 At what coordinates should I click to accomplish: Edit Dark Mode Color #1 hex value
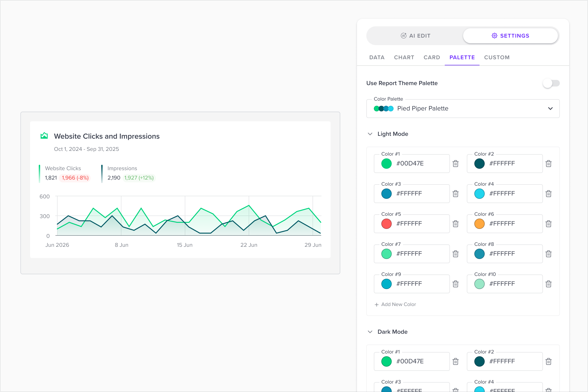(410, 361)
